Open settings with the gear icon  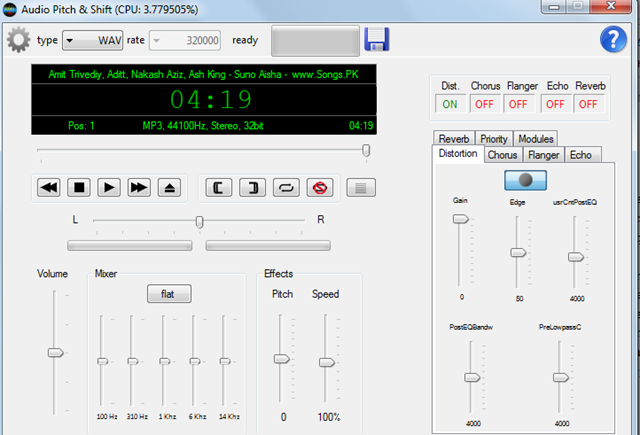pos(18,40)
